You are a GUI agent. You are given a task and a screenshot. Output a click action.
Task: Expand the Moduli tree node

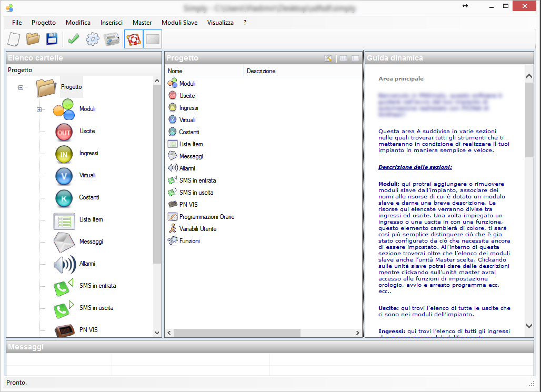[x=39, y=110]
